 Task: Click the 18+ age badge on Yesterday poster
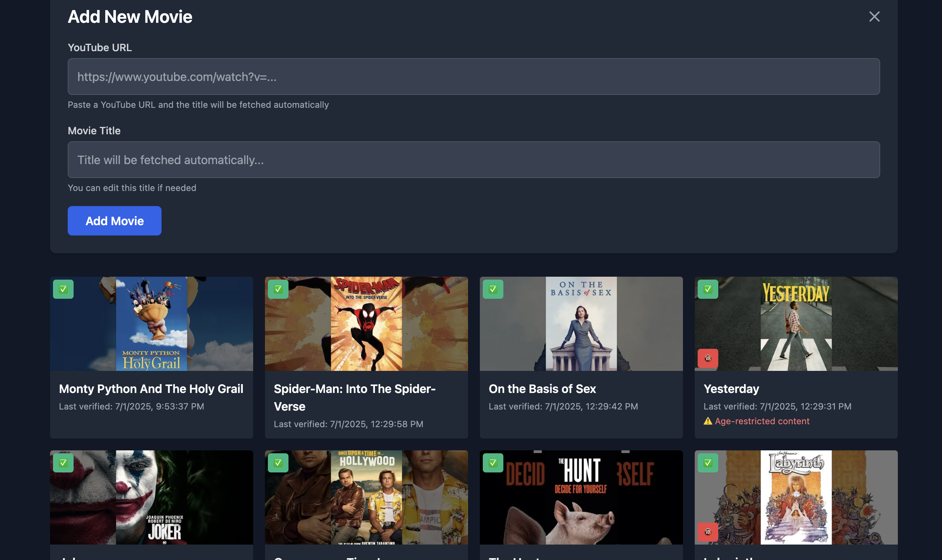(x=708, y=358)
